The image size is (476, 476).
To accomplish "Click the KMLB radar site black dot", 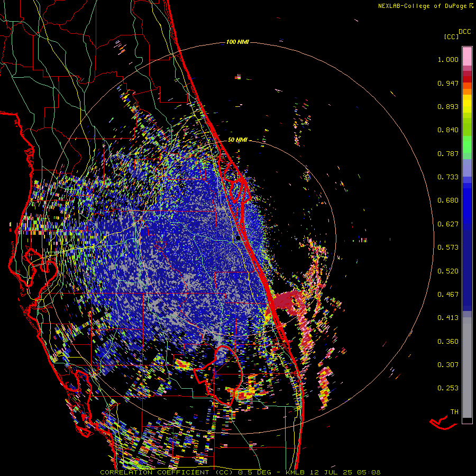I will pyautogui.click(x=239, y=239).
